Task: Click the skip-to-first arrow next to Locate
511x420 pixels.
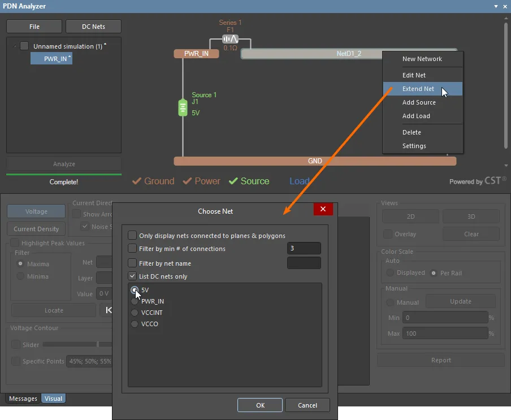Action: coord(109,310)
